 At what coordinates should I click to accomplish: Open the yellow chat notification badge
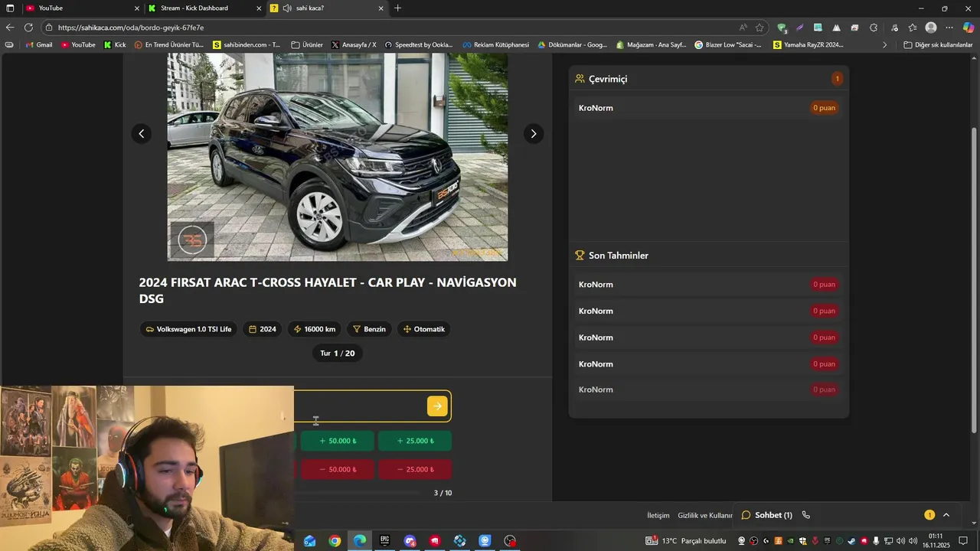929,515
